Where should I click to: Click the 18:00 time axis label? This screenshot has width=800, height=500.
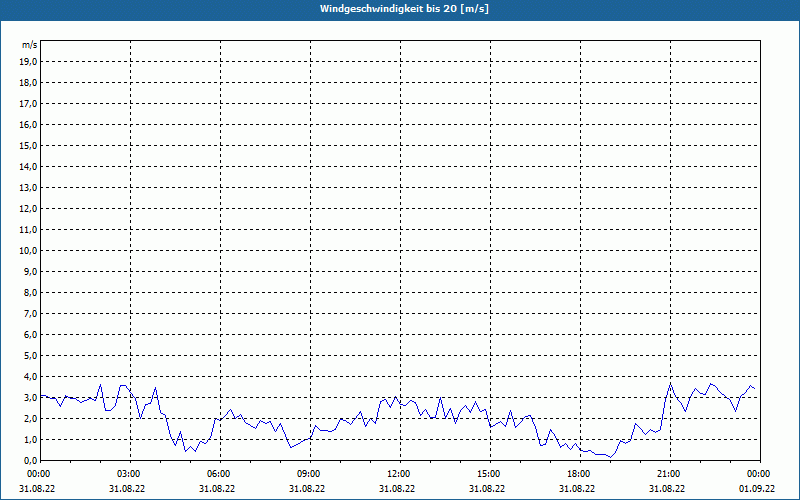click(581, 474)
